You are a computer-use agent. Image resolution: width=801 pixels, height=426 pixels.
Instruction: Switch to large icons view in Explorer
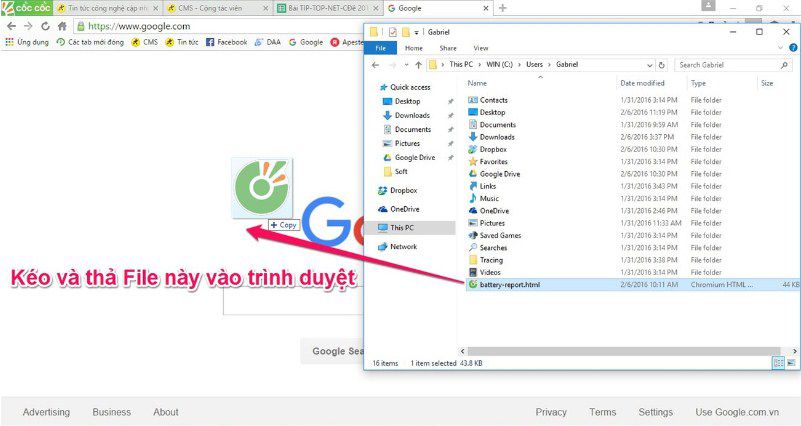pos(792,363)
